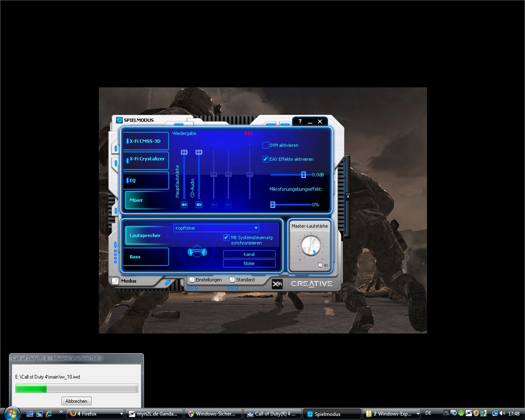525x420 pixels.
Task: Open the Bass tab
Action: 146,257
